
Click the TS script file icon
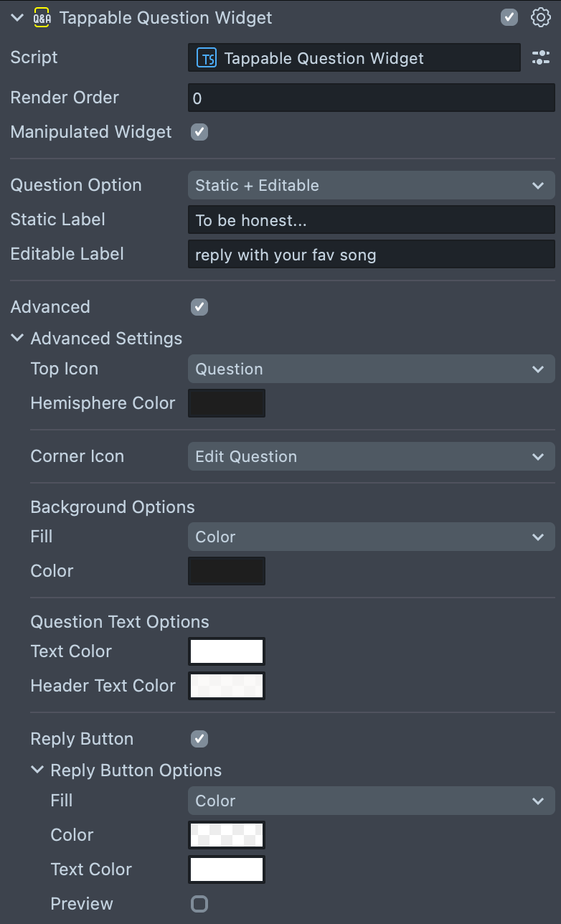click(207, 58)
